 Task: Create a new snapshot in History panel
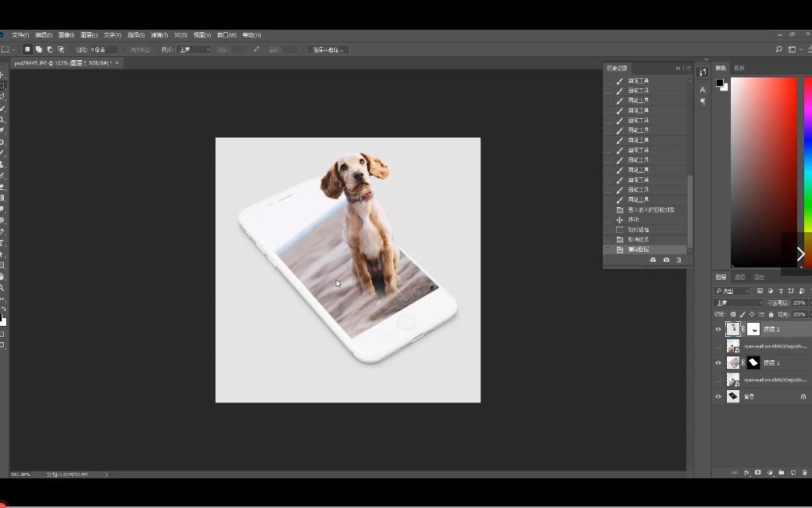tap(665, 259)
